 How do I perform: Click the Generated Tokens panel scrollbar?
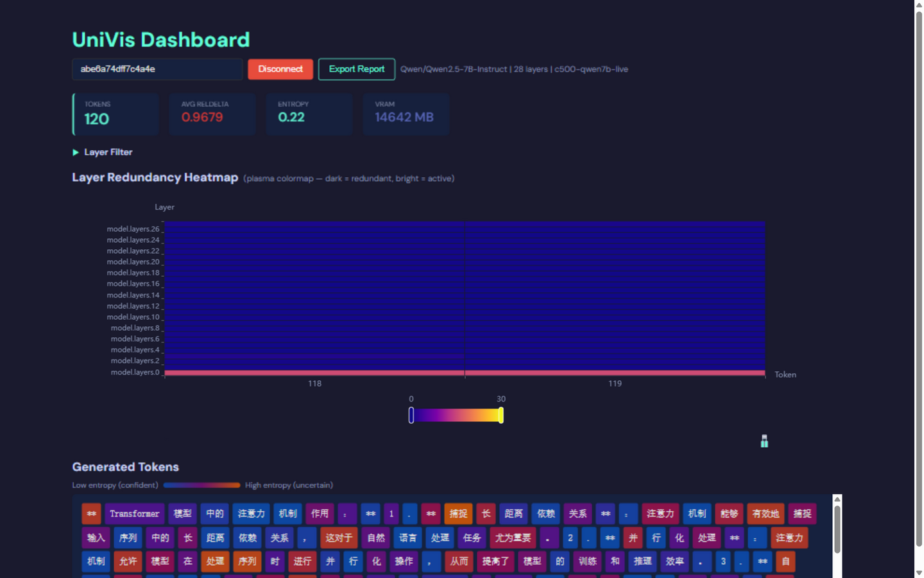(x=837, y=529)
